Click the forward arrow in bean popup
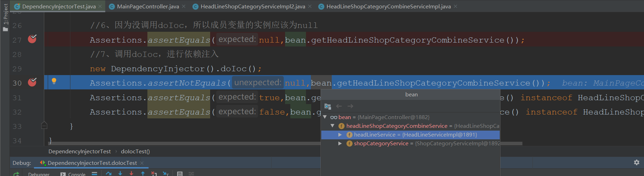 point(350,106)
